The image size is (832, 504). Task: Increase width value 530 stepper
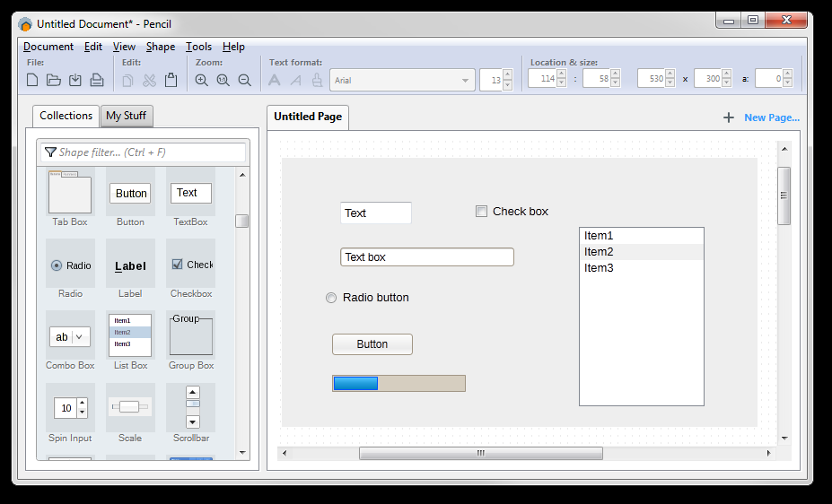tap(670, 74)
